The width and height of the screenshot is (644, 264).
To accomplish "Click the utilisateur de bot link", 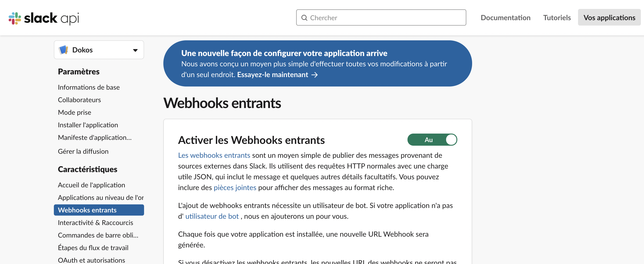I will pyautogui.click(x=212, y=216).
